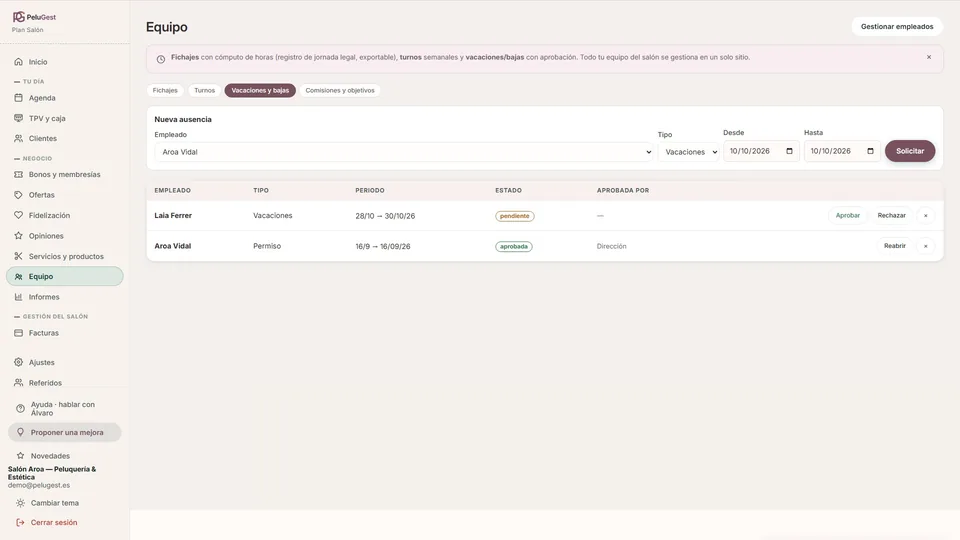Click the EMPLEADO column header
960x540 pixels.
pyautogui.click(x=173, y=190)
